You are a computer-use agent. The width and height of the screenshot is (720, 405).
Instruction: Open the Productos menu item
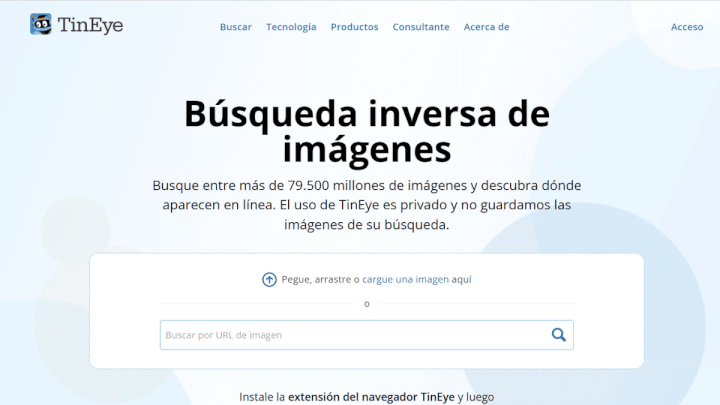pyautogui.click(x=354, y=27)
